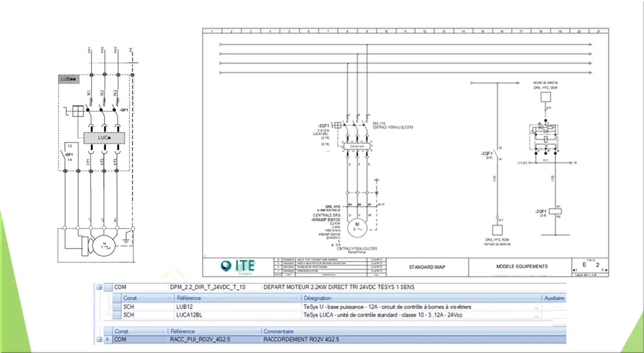Select the RACC_PUI_RO2V_4G2.5 cell

pos(214,339)
